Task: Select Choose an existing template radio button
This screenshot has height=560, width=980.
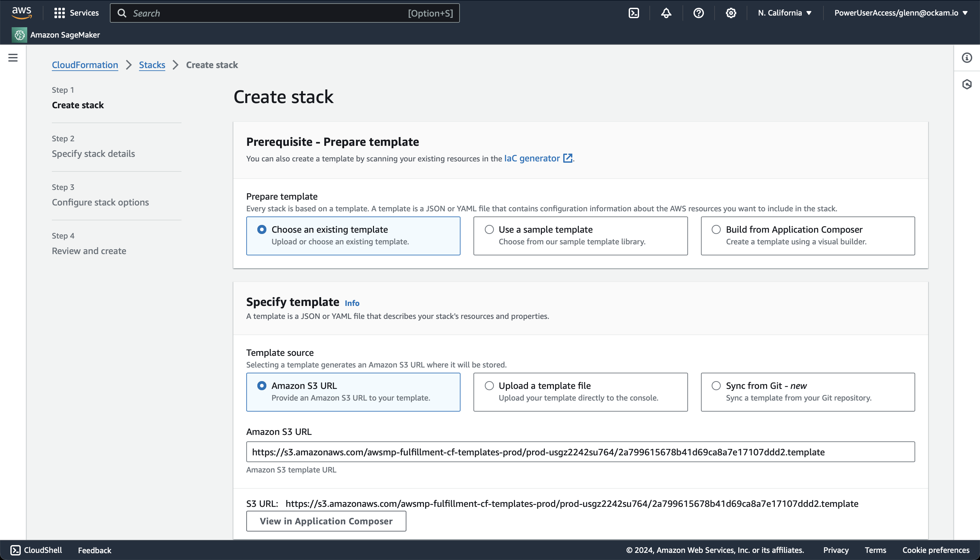Action: pos(262,229)
